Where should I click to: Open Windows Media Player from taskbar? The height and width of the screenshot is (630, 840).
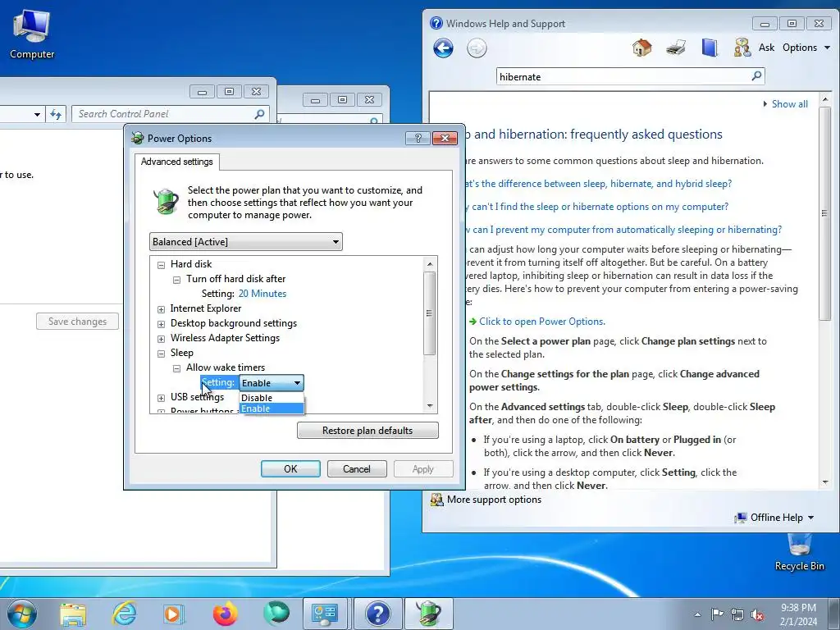coord(174,614)
